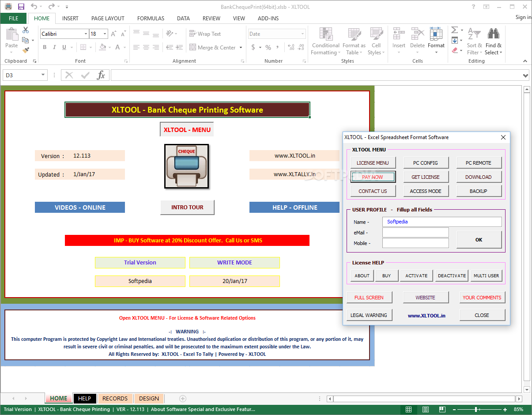The height and width of the screenshot is (415, 532).
Task: Click the Comma Style icon
Action: pos(278,47)
